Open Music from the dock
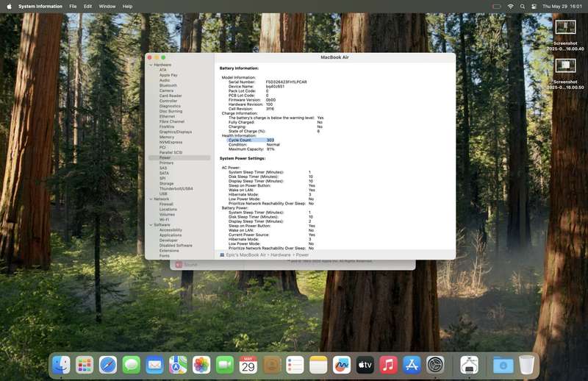The width and height of the screenshot is (588, 381). point(389,365)
